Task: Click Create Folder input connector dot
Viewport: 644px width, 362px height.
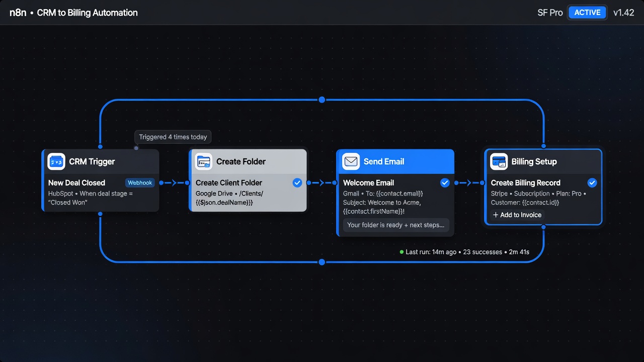Action: (x=188, y=183)
